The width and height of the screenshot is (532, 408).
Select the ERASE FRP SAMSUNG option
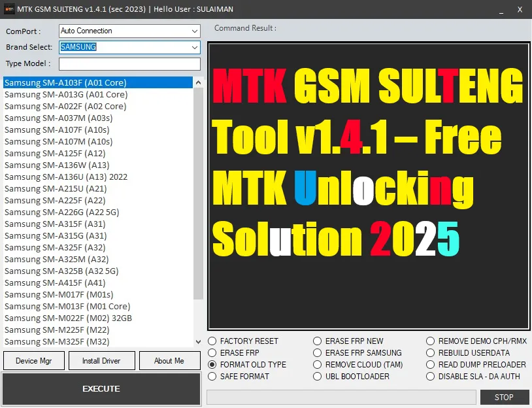[x=357, y=352]
